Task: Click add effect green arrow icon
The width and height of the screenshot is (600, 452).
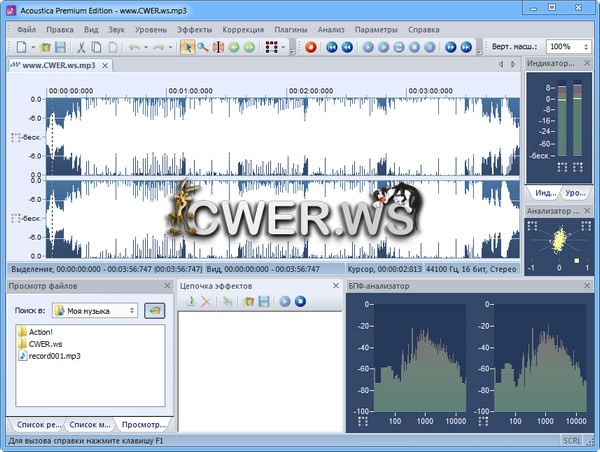Action: [x=189, y=301]
